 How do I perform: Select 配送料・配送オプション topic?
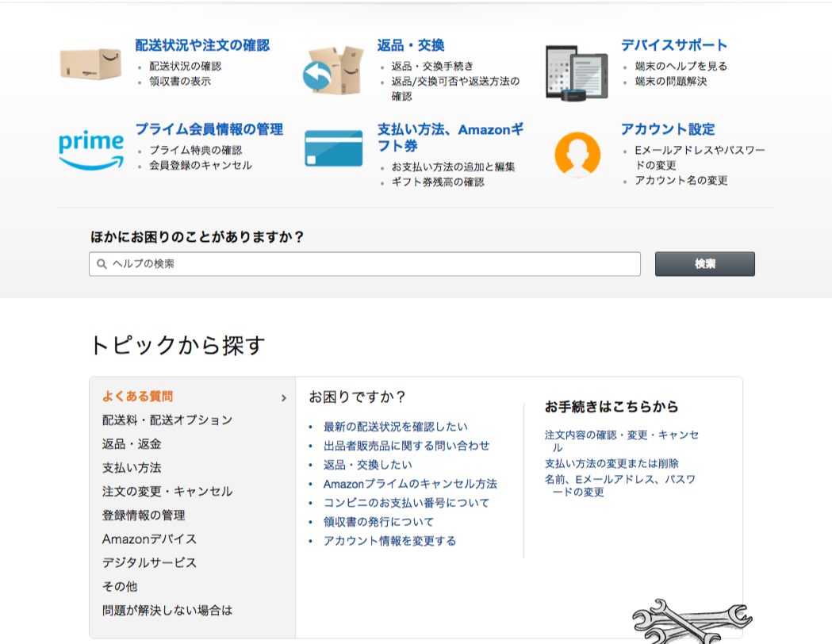(167, 420)
